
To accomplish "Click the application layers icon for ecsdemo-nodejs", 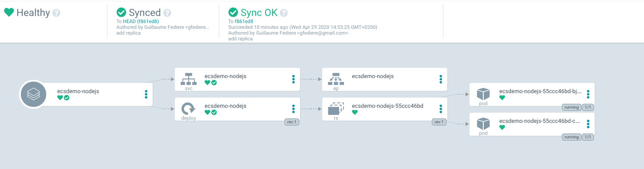I will click(x=33, y=94).
